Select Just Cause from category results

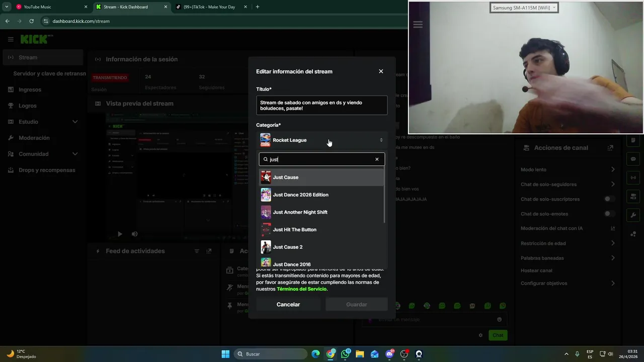[322, 177]
